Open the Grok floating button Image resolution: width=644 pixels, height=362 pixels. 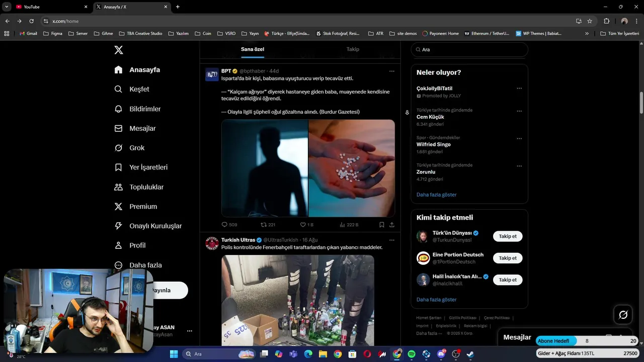[x=623, y=315]
